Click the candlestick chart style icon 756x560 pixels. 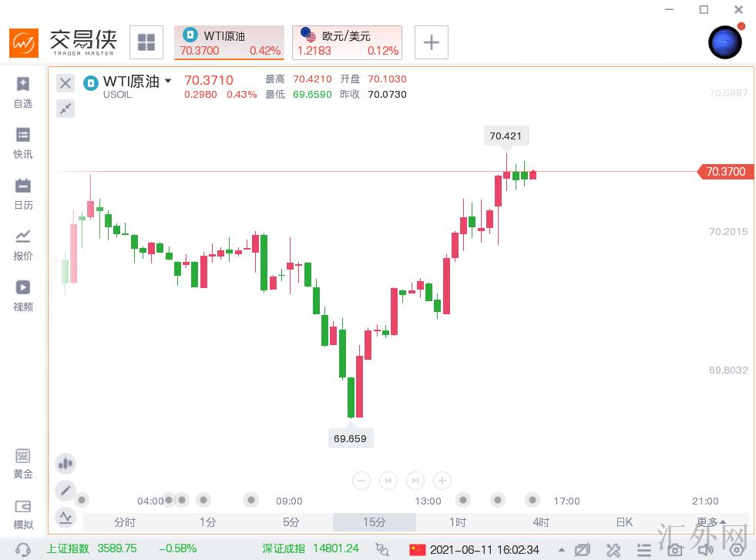(x=66, y=464)
